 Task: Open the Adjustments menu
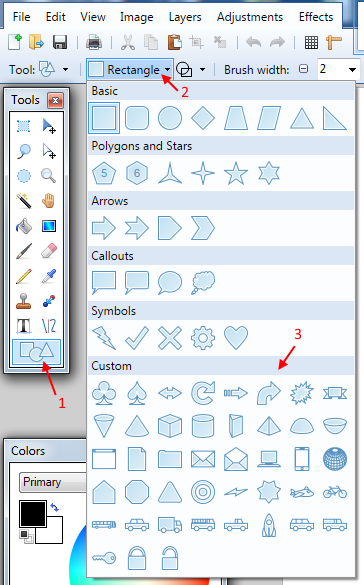tap(250, 17)
